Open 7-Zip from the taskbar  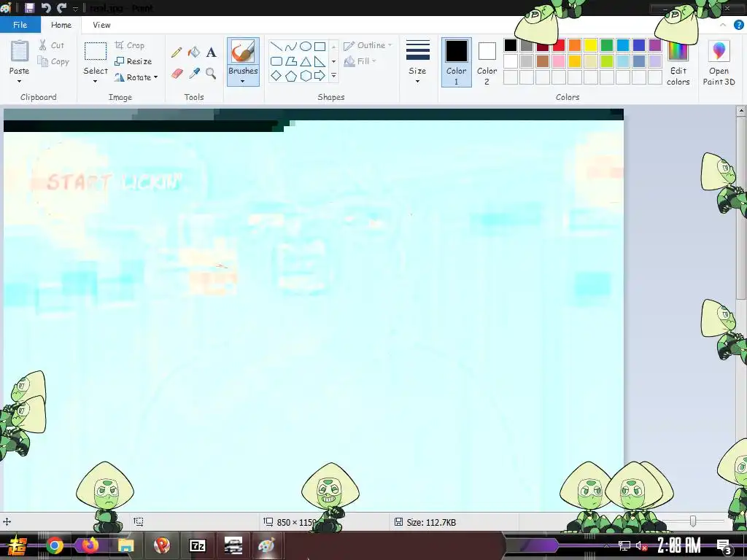(x=197, y=545)
